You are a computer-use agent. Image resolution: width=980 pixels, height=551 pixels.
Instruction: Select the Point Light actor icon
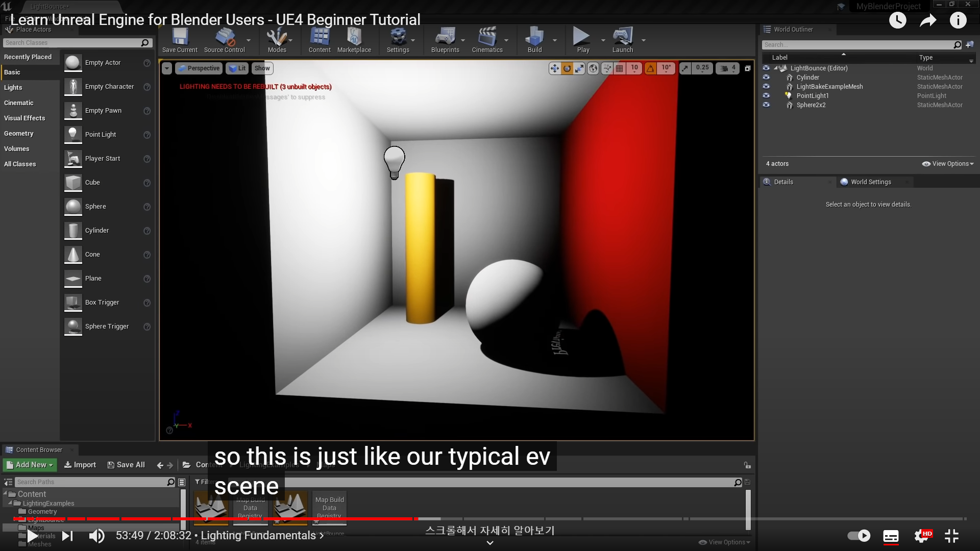coord(73,135)
